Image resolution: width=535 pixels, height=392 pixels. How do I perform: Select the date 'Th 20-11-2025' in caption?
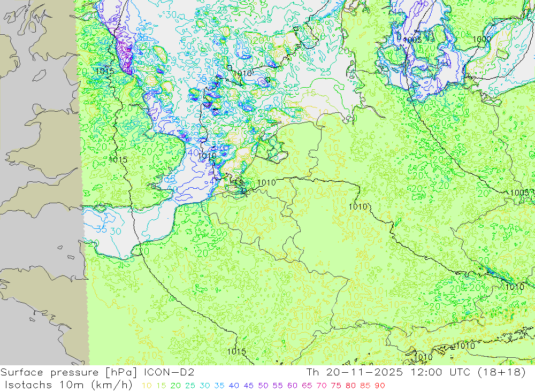[355, 372]
